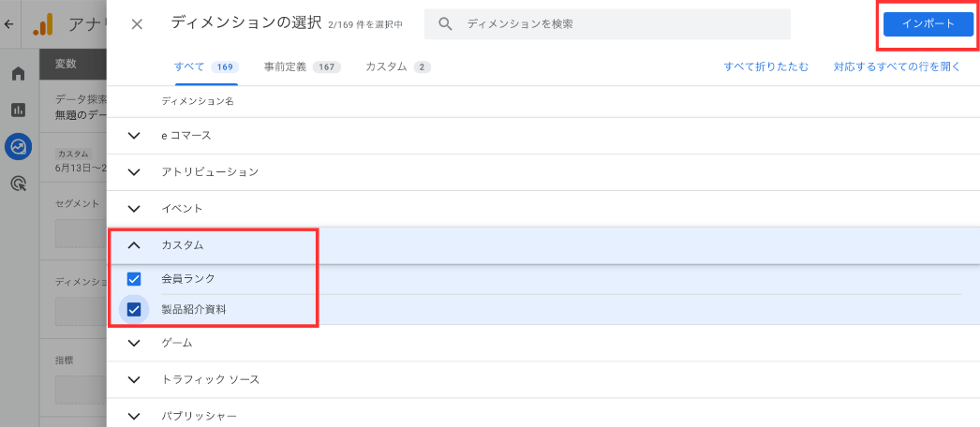Click the インポート button
Viewport: 980px width, 427px height.
coord(928,24)
